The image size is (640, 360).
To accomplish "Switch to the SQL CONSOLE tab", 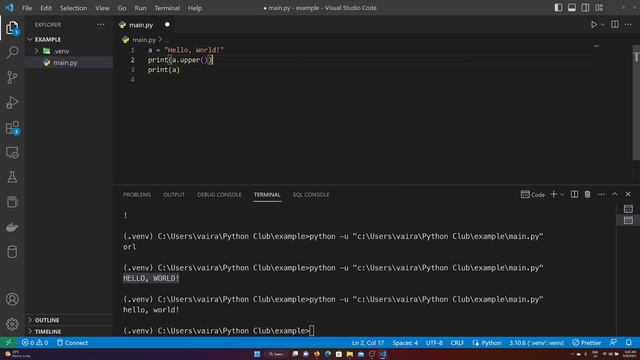I will click(311, 195).
